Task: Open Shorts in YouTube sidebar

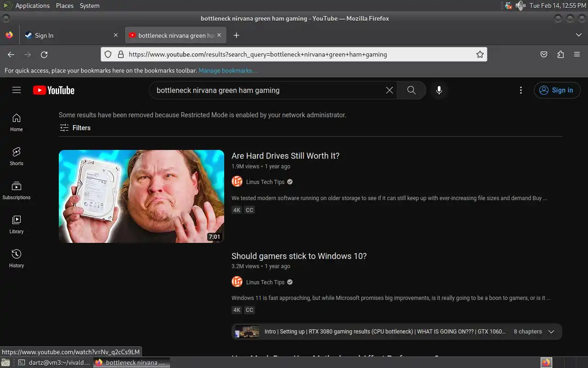Action: (x=17, y=156)
